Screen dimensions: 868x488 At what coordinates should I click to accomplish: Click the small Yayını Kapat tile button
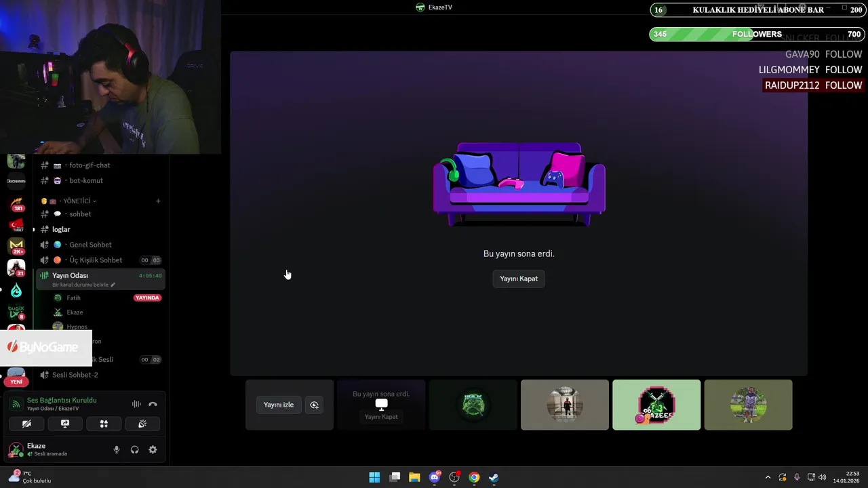[x=381, y=417]
